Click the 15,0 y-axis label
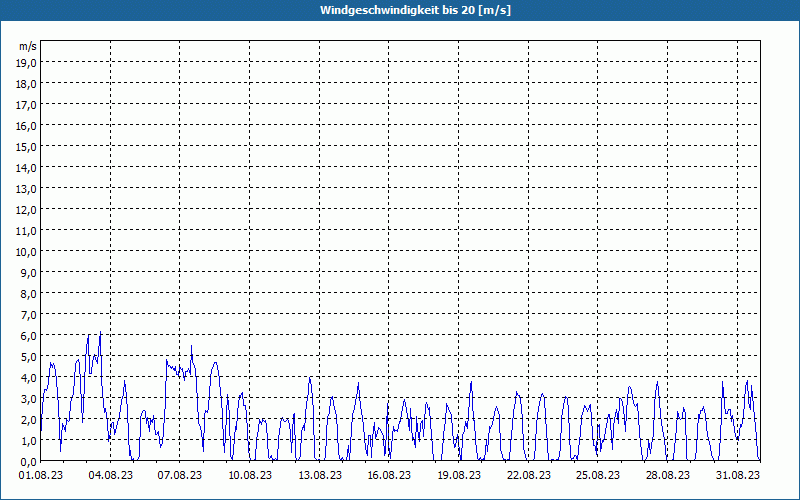Screen dimensions: 800x500 (x=27, y=147)
